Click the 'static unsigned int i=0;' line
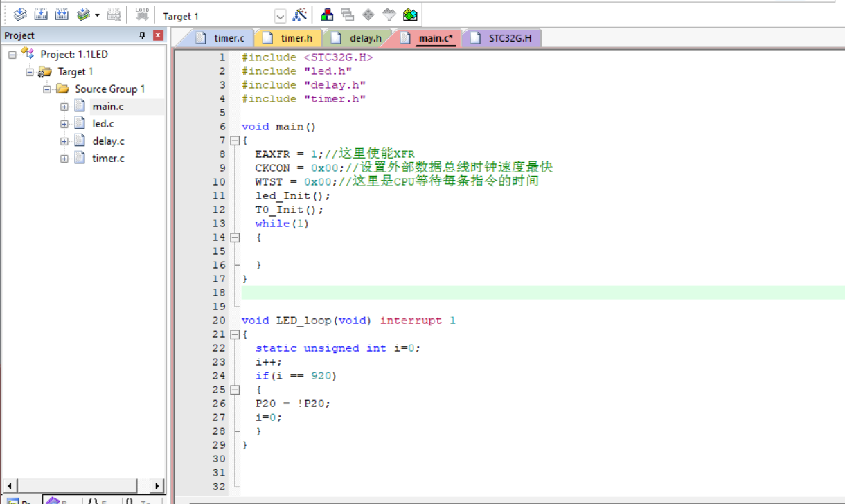Screen dimensions: 845x504 coord(338,348)
